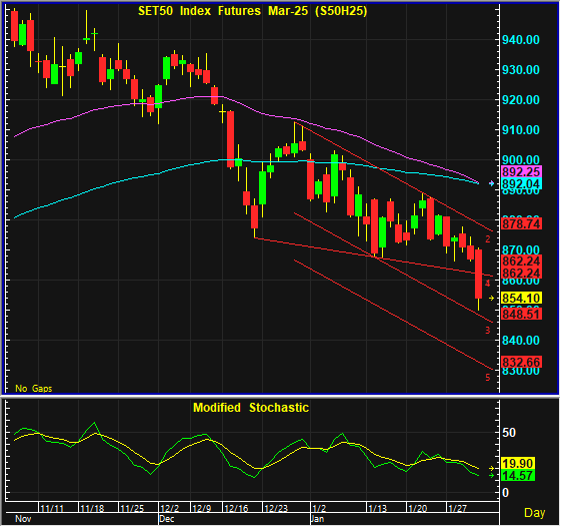Click the 920.00 price axis label
The width and height of the screenshot is (561, 527).
coord(521,100)
